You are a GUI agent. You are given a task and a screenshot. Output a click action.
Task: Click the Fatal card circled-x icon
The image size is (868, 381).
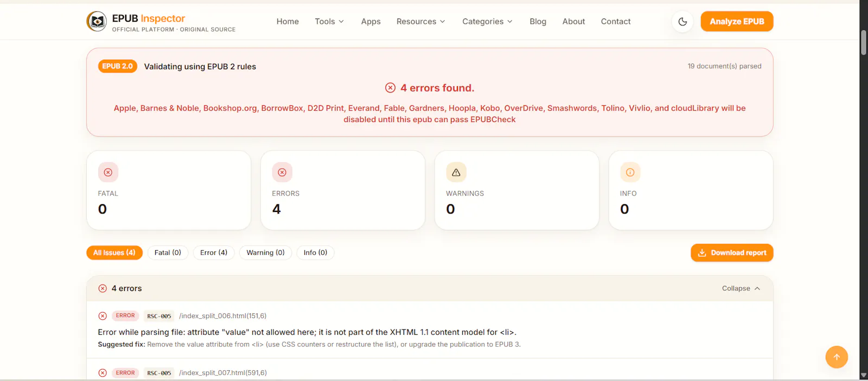[108, 172]
